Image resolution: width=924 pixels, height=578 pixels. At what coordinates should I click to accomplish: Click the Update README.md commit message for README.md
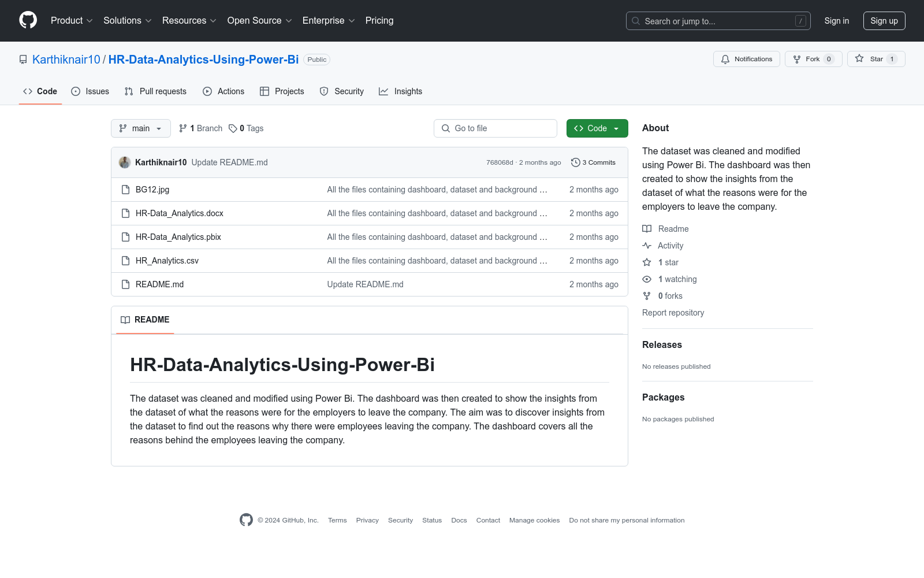click(x=366, y=284)
